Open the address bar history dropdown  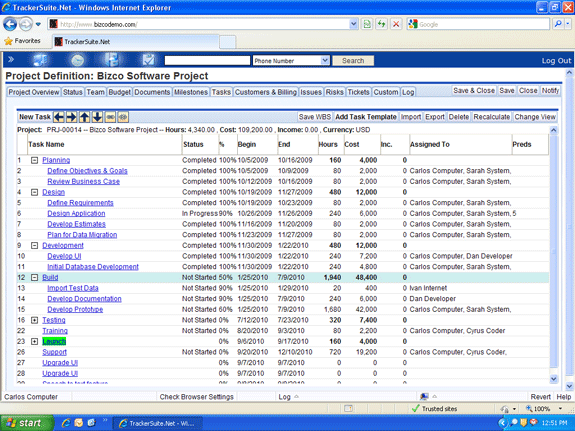coord(353,24)
